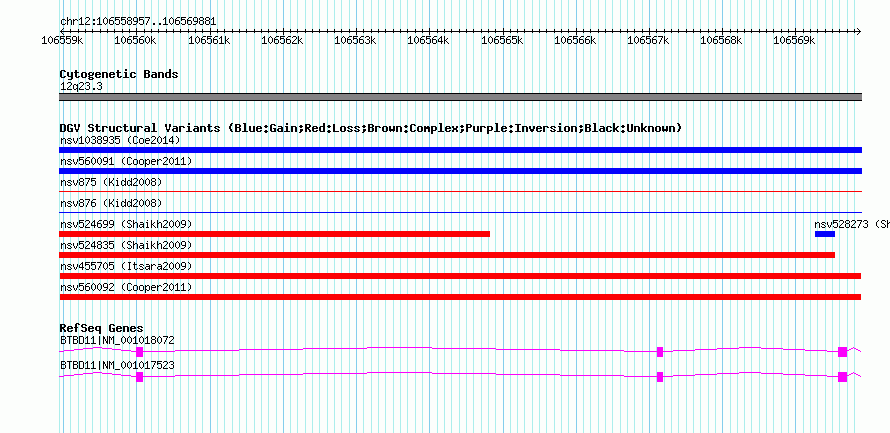Click NM_001017523 exon past 106569k

(x=842, y=377)
